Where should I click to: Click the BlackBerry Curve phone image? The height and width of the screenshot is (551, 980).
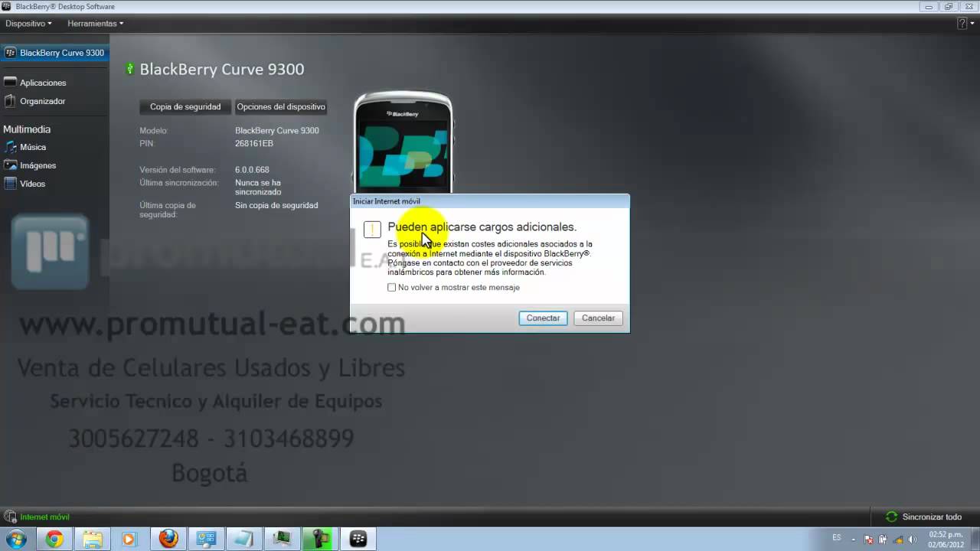point(403,142)
